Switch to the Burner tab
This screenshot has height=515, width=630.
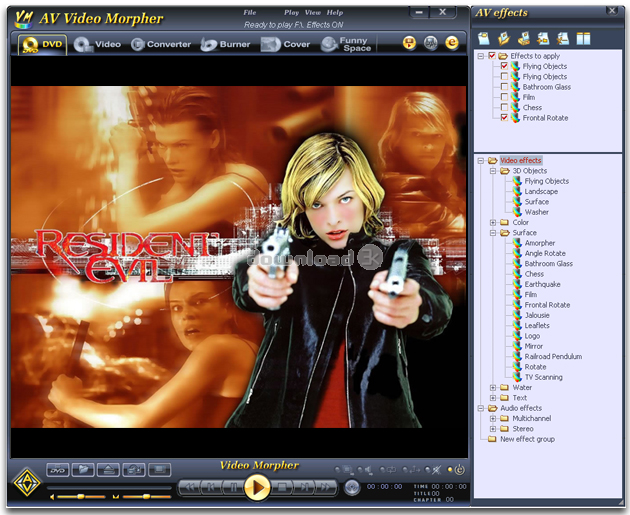coord(225,44)
